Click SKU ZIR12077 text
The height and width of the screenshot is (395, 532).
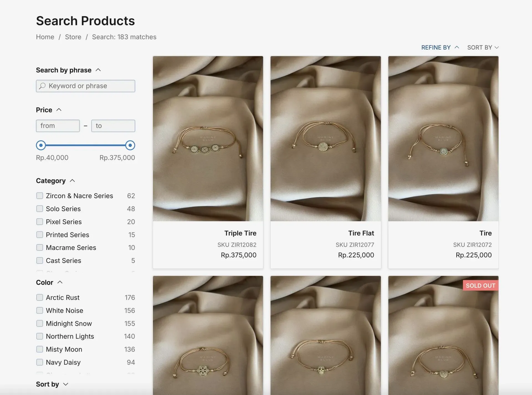(355, 245)
